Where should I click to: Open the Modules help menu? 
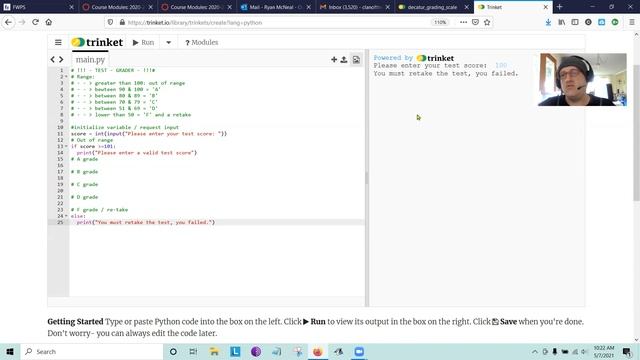[202, 42]
